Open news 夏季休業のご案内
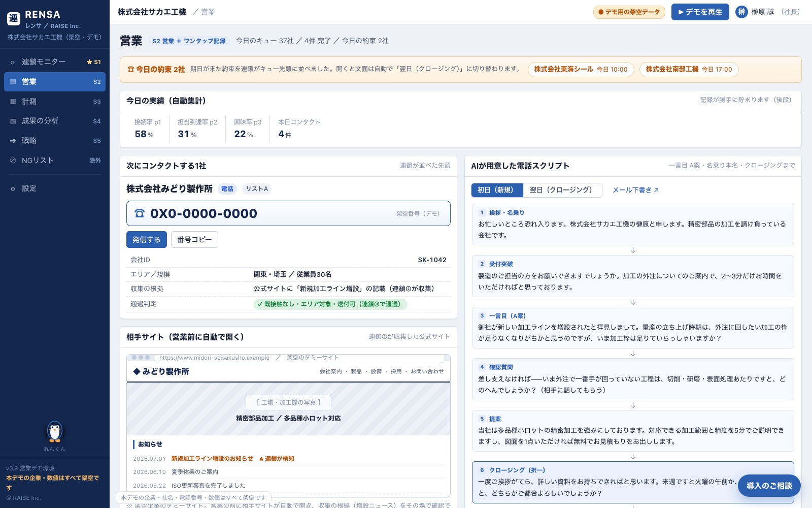 click(x=195, y=472)
